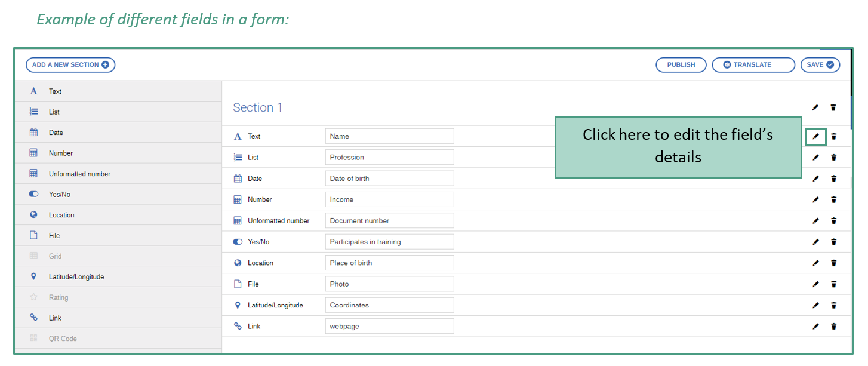Delete the webpage link field
Image resolution: width=868 pixels, height=366 pixels.
[x=833, y=326]
